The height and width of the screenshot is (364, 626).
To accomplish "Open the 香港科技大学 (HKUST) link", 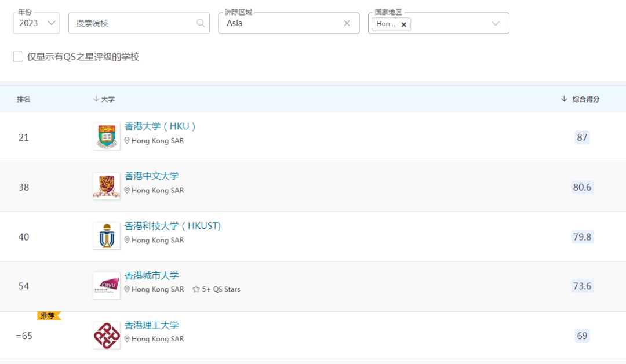I will pos(173,226).
